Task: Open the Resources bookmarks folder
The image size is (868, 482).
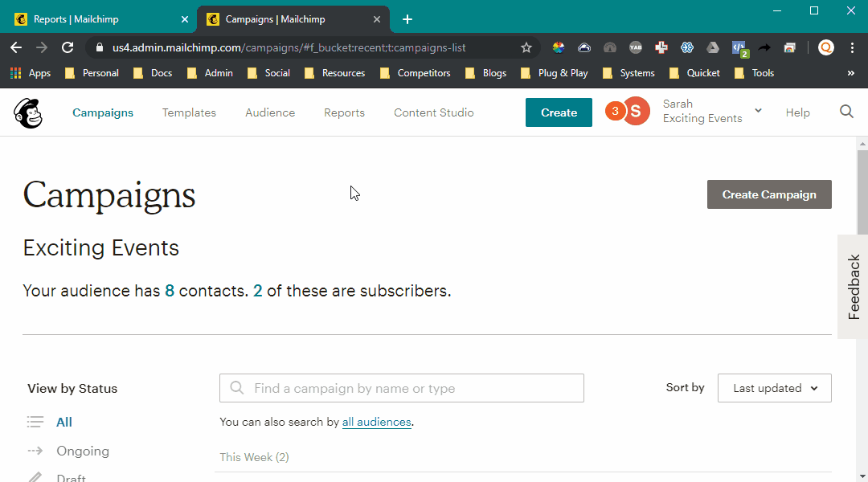Action: point(334,73)
